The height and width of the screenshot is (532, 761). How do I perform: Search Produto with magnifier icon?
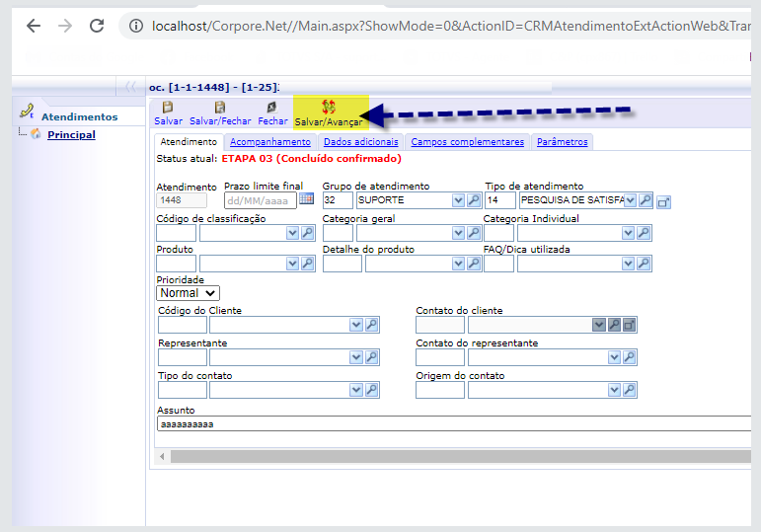(307, 264)
